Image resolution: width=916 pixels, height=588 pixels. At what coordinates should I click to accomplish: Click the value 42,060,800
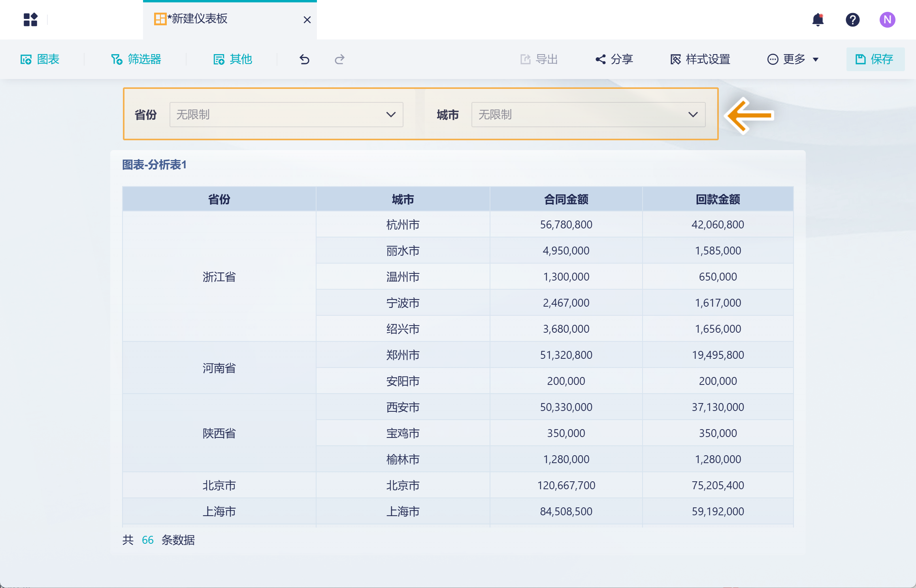(x=718, y=224)
